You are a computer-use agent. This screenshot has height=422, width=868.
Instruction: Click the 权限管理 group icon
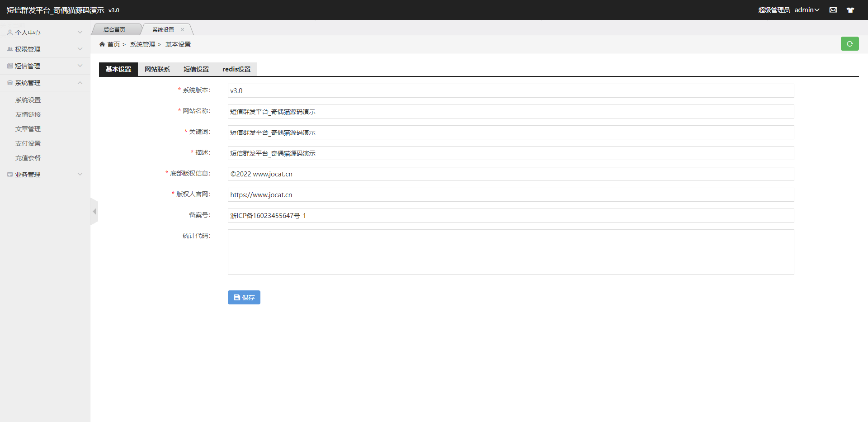click(10, 49)
